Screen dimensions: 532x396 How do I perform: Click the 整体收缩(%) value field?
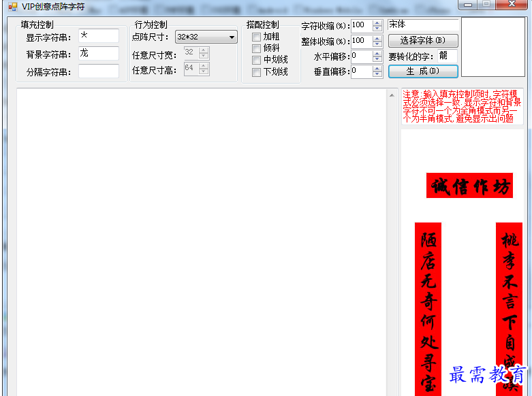pyautogui.click(x=362, y=42)
